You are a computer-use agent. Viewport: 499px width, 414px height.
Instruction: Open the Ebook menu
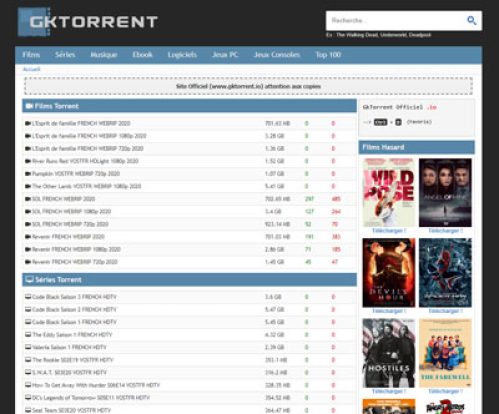click(x=142, y=55)
